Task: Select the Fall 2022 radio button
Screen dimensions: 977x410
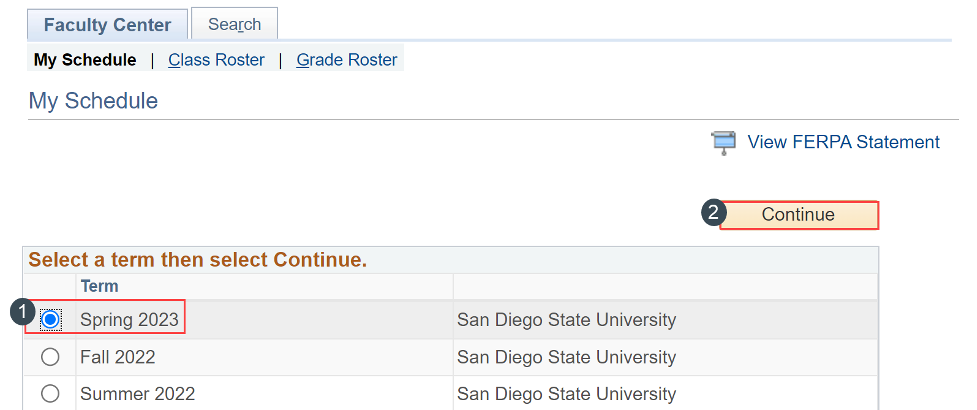Action: [50, 357]
